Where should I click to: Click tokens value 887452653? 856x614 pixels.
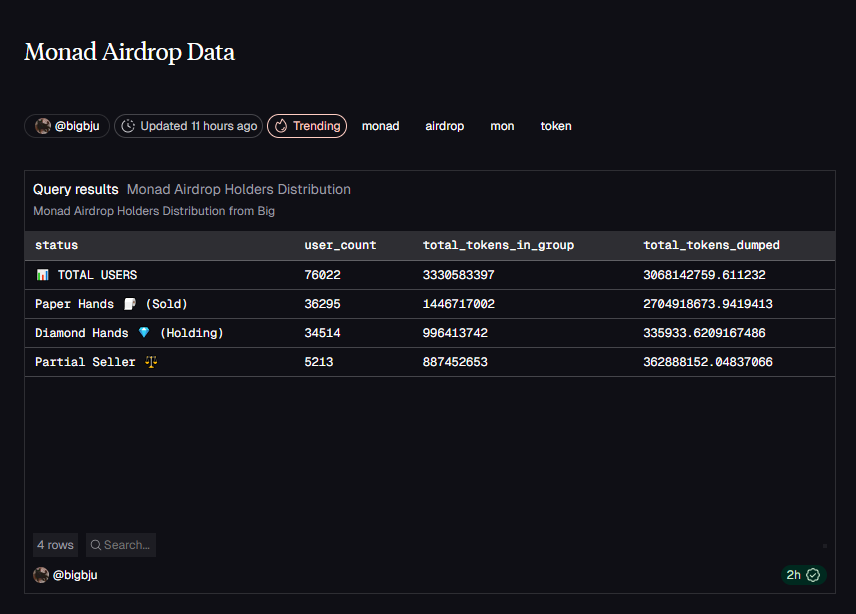pos(455,362)
